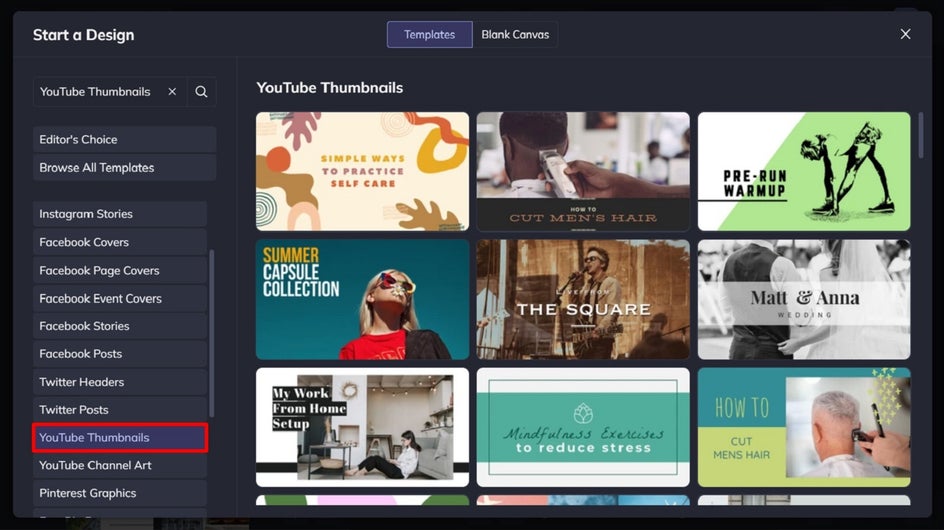944x530 pixels.
Task: Choose the Pre-Run Warmup template
Action: click(803, 171)
